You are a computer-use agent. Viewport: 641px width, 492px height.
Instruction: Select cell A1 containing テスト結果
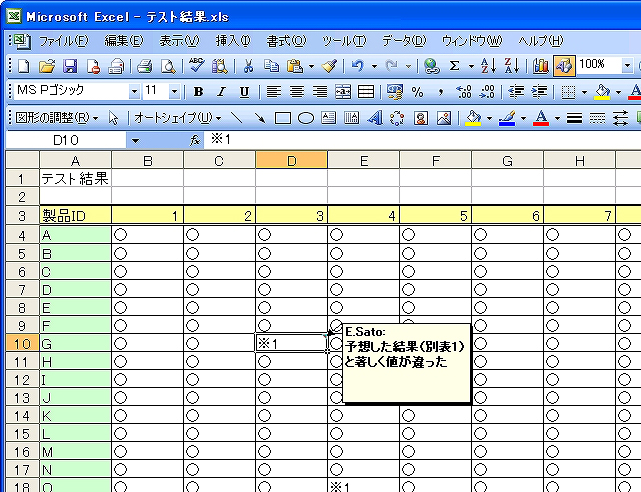[x=75, y=179]
